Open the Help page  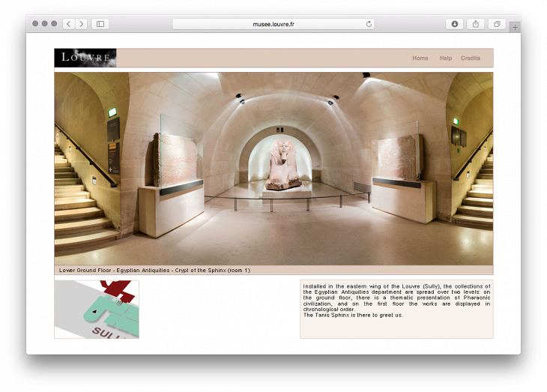(446, 58)
